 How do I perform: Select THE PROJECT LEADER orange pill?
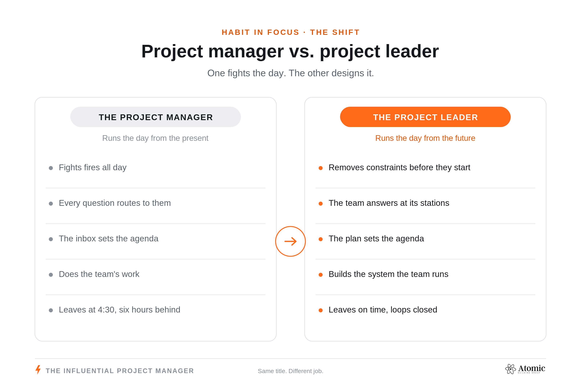[425, 117]
